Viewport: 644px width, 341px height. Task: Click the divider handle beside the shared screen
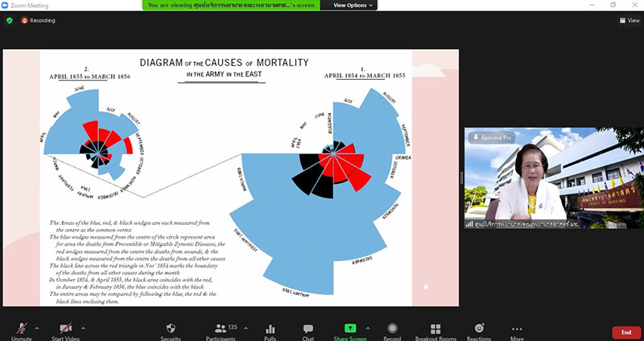click(x=461, y=177)
